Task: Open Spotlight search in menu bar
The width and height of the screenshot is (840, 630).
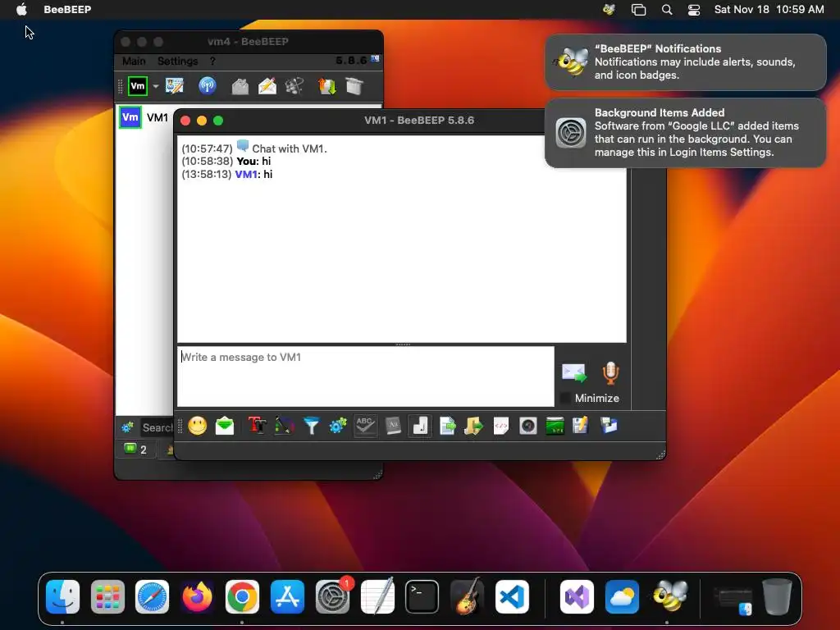Action: click(x=667, y=9)
